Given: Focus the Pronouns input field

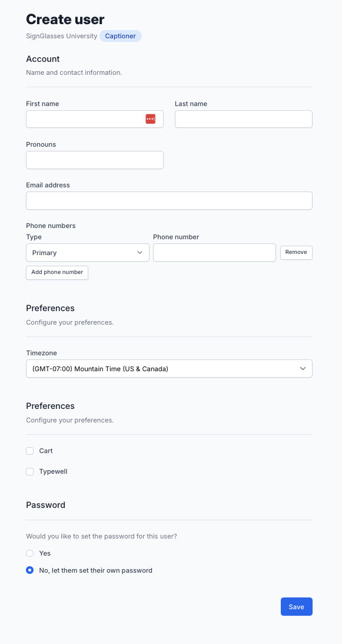Looking at the screenshot, I should (x=94, y=160).
